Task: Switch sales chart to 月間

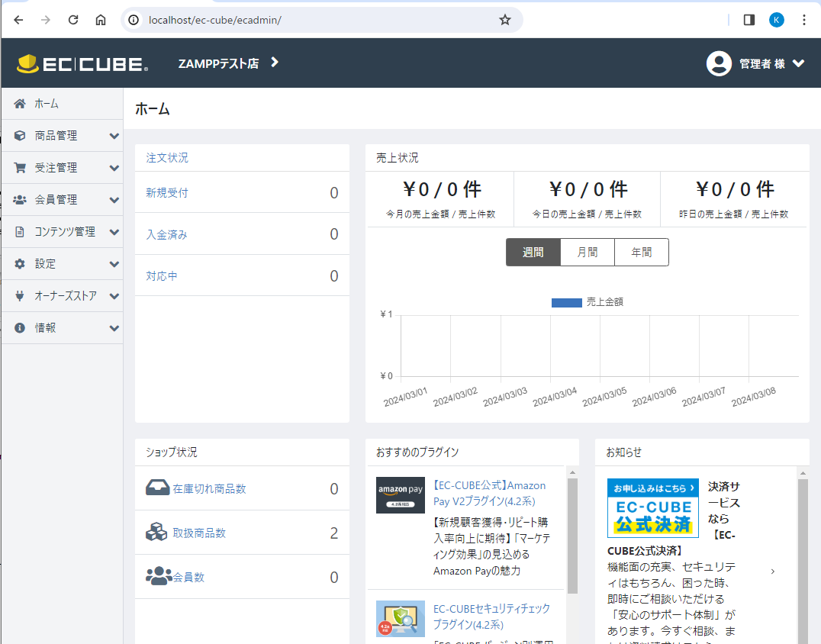Action: pos(588,253)
